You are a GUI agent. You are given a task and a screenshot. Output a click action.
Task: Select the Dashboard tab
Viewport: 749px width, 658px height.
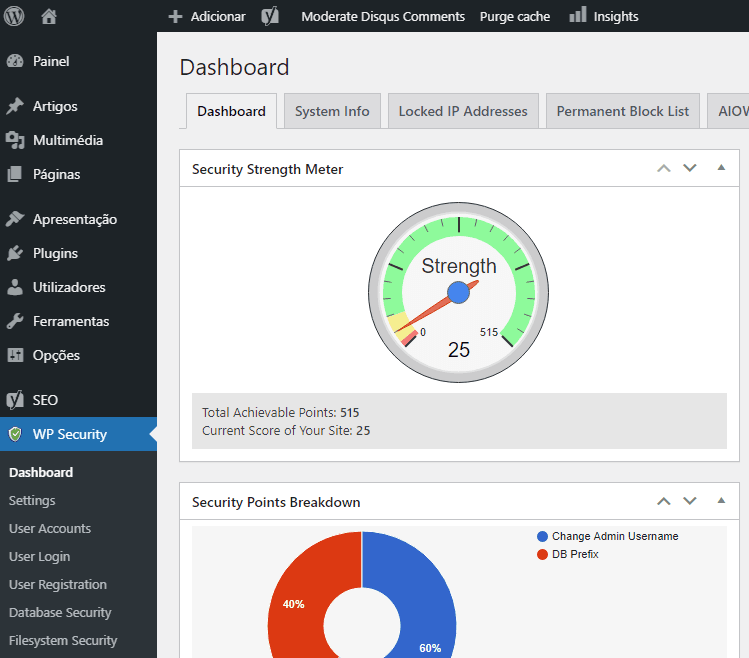231,111
